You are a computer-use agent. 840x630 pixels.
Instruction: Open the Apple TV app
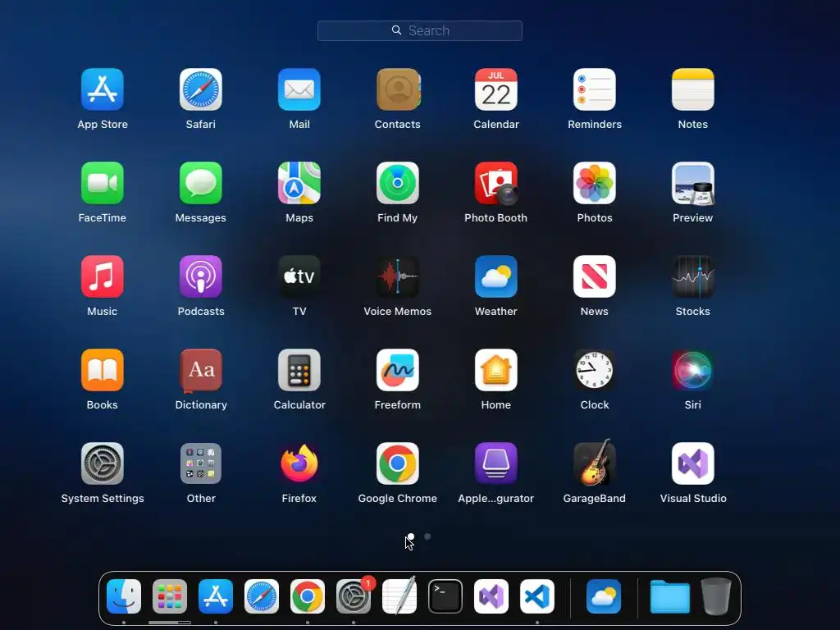point(299,276)
